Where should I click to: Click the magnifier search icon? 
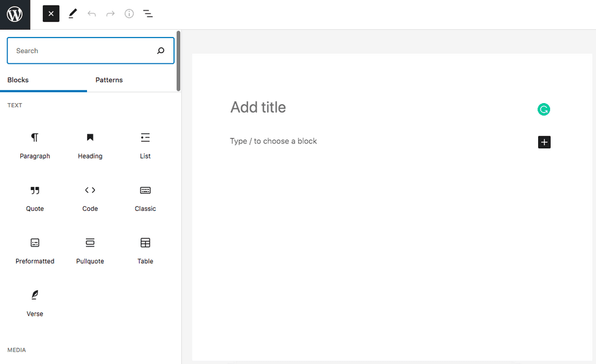[161, 51]
